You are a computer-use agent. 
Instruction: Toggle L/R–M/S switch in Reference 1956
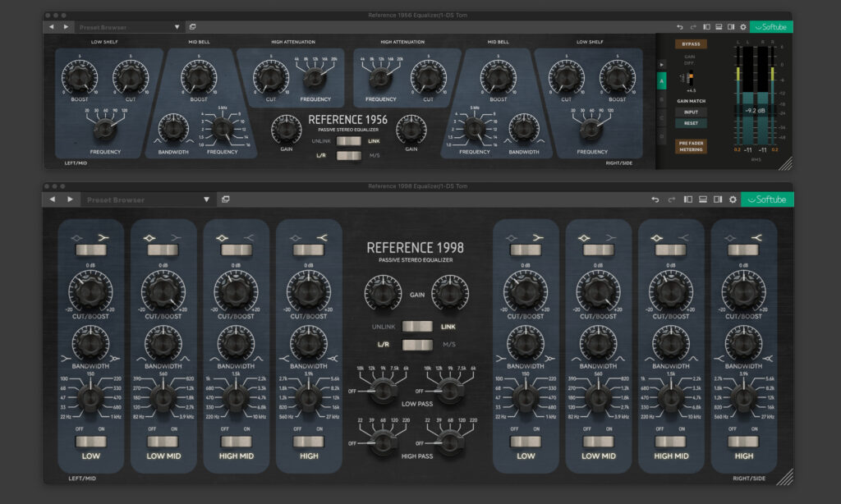click(x=348, y=155)
